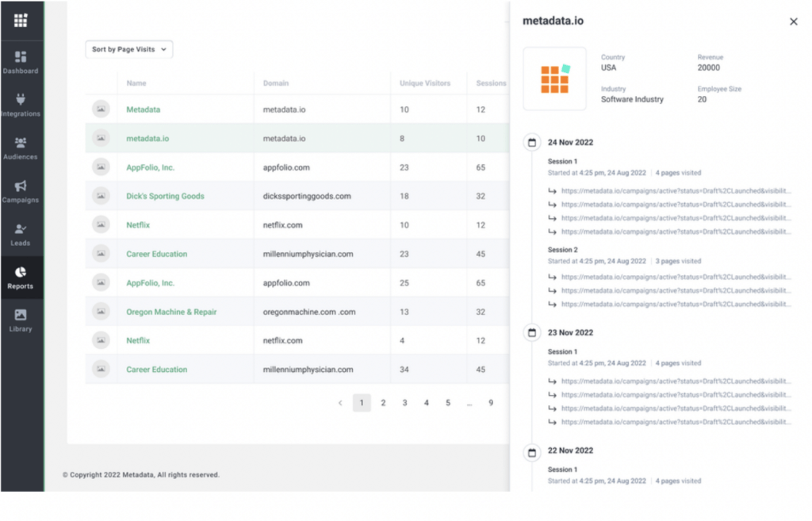Open the app grid menu icon

point(20,20)
